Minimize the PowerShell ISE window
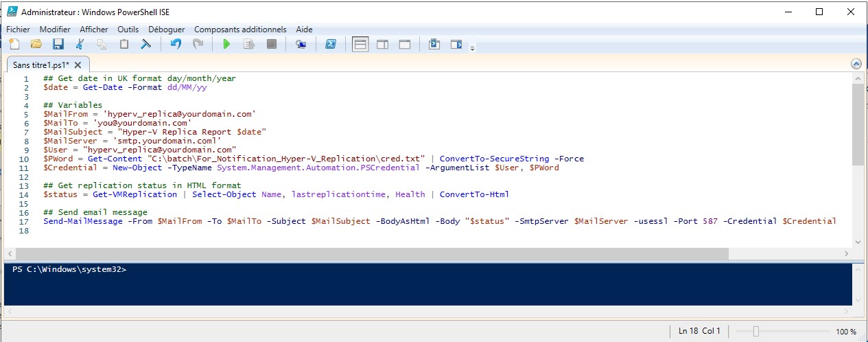This screenshot has height=342, width=868. pyautogui.click(x=788, y=12)
